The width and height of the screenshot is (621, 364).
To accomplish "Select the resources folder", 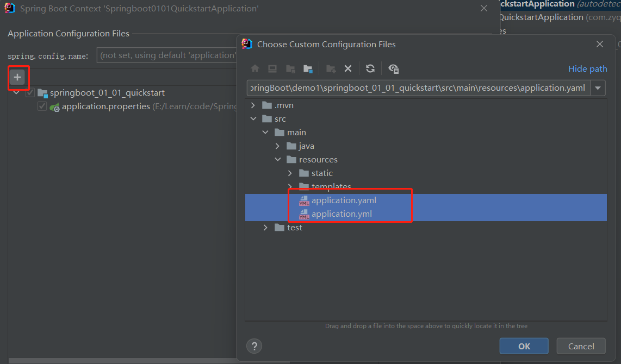I will click(312, 159).
